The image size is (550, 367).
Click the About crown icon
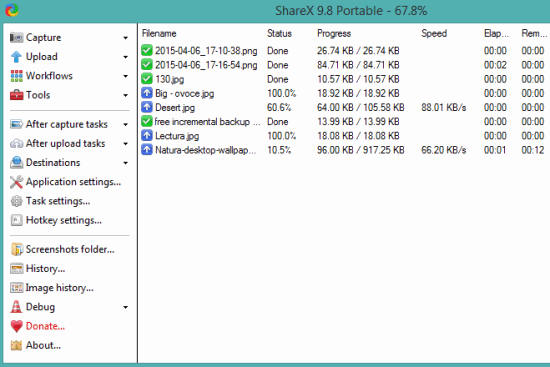pos(16,345)
